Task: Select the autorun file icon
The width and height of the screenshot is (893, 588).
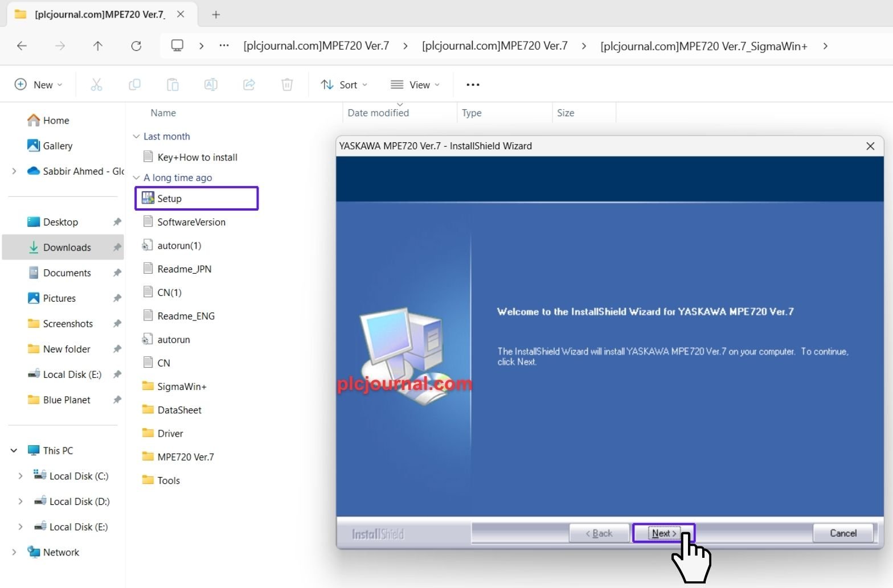Action: tap(148, 339)
